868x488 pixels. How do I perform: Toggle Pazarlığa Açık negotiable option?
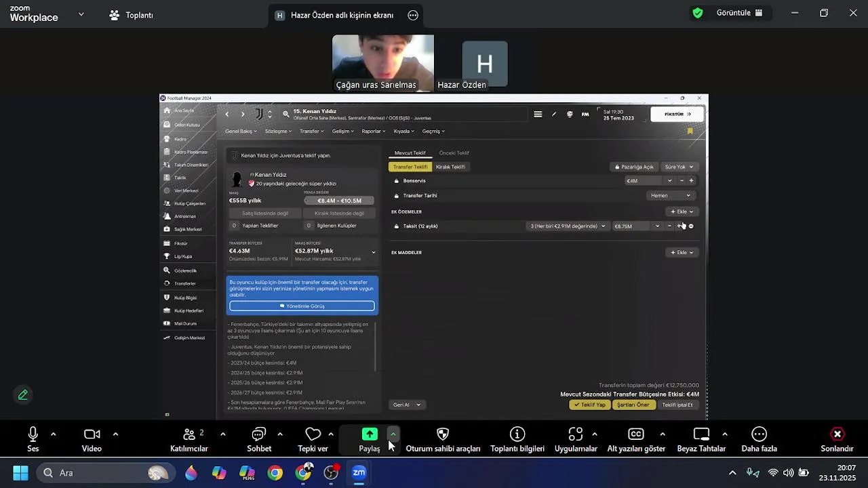pyautogui.click(x=634, y=167)
